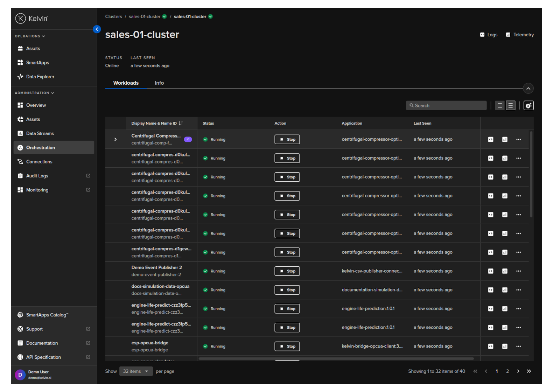553x392 pixels.
Task: Collapse the header panel with up chevron
Action: [528, 89]
